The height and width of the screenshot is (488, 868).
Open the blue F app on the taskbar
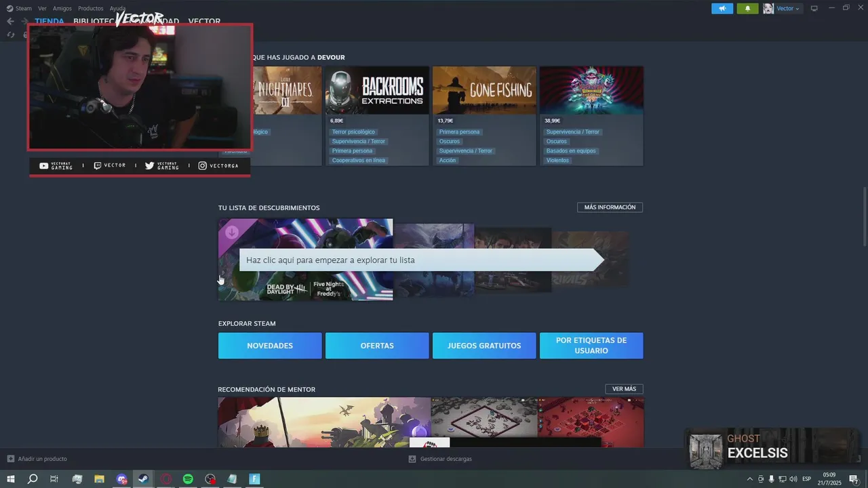click(x=255, y=479)
